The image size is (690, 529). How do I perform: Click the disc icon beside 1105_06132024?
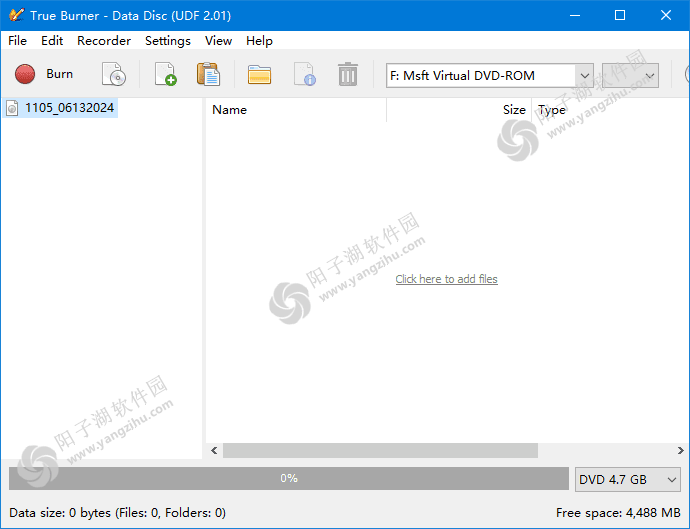point(12,108)
